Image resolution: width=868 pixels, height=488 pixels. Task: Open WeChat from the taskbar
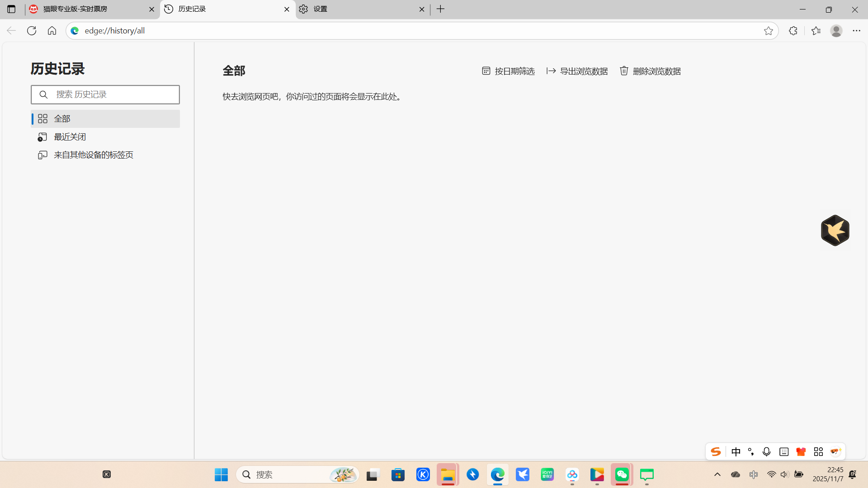(x=622, y=474)
